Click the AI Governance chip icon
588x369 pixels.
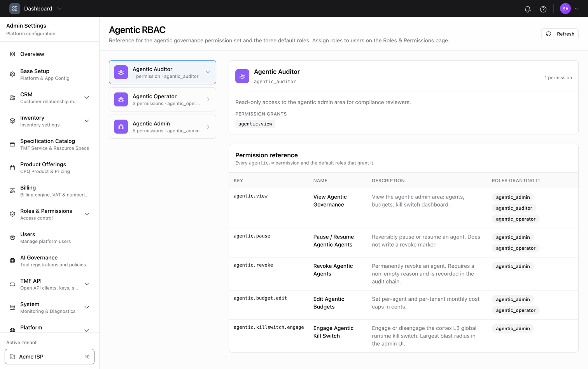12,261
